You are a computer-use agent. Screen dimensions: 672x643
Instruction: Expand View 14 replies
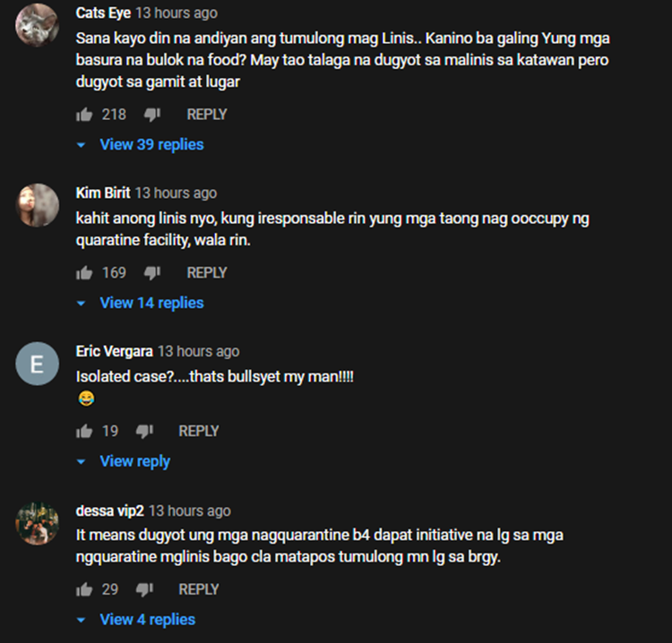click(x=140, y=304)
